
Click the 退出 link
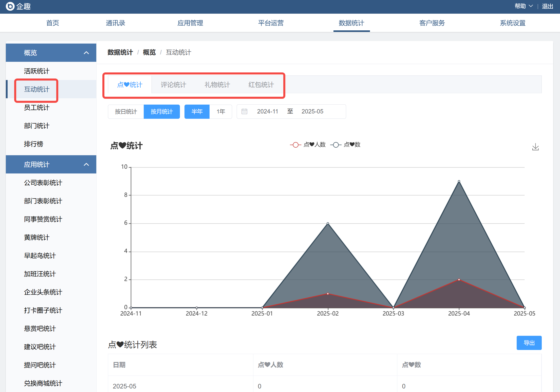pyautogui.click(x=547, y=6)
